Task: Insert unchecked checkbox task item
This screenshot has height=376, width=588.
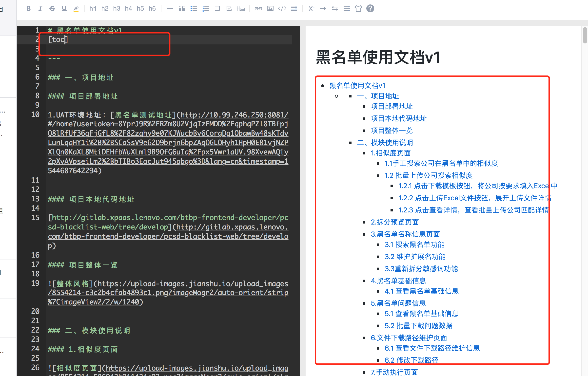Action: pos(217,9)
